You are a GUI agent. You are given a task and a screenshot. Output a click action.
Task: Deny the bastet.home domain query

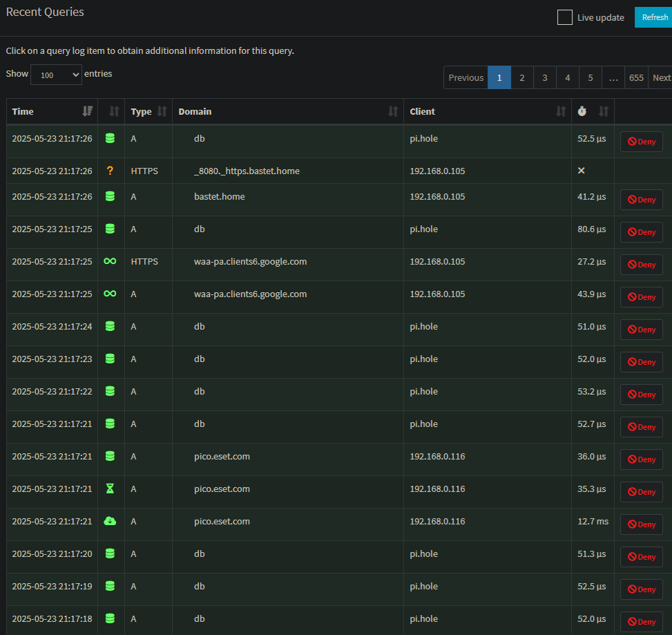coord(641,200)
